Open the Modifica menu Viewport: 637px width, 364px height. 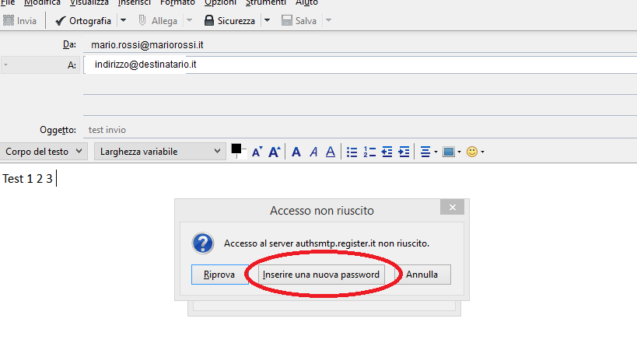point(42,3)
